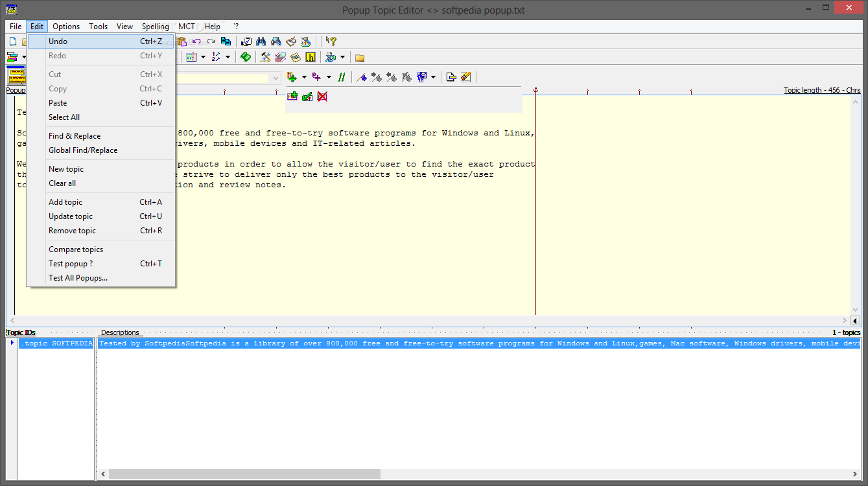Click the binoculars Find and Replace icon
This screenshot has width=868, height=486.
[276, 41]
